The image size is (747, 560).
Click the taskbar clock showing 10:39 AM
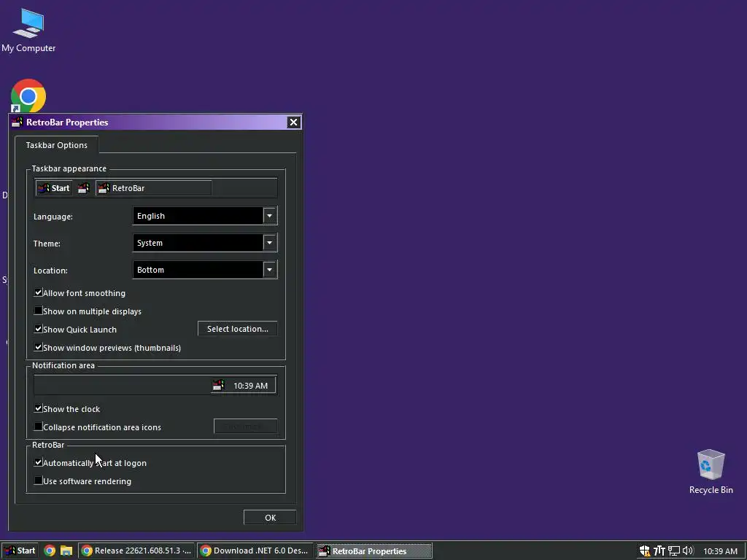tap(720, 551)
